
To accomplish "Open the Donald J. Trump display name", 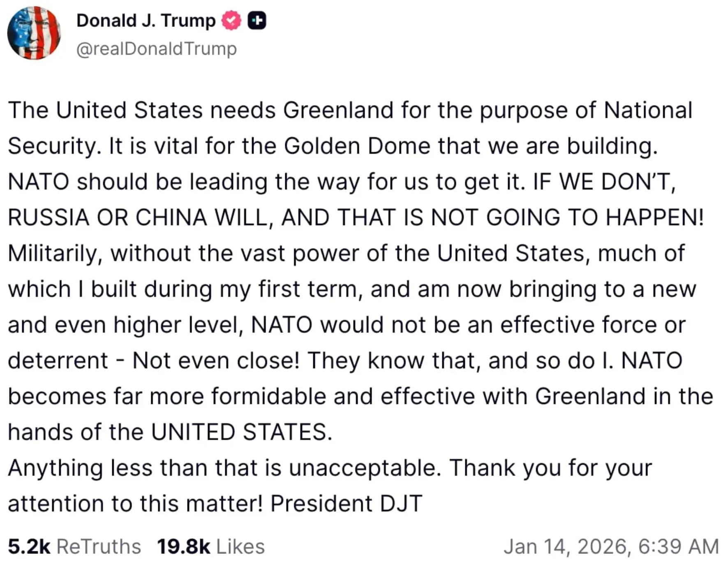I will coord(146,21).
